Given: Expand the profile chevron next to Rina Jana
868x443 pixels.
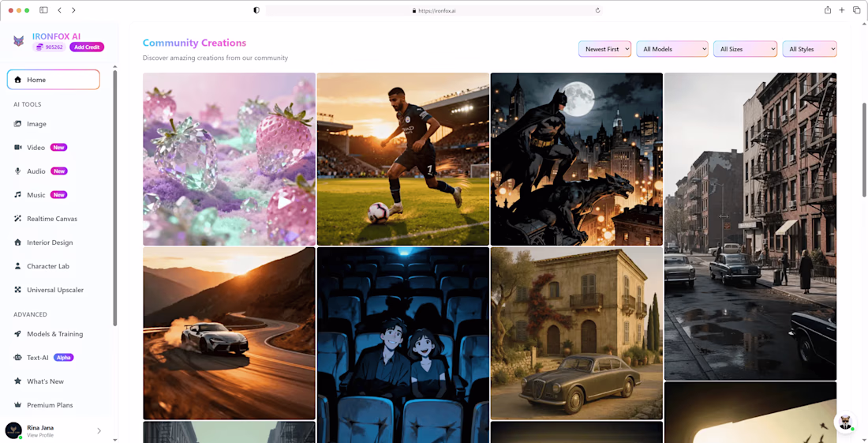Looking at the screenshot, I should coord(99,431).
